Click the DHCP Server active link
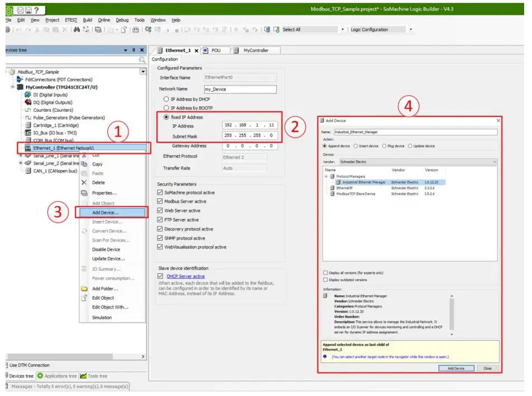Image resolution: width=532 pixels, height=396 pixels. pos(186,276)
